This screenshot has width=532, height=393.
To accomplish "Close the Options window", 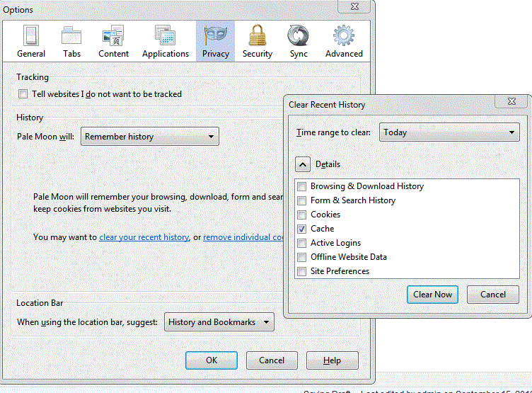I will (x=354, y=6).
